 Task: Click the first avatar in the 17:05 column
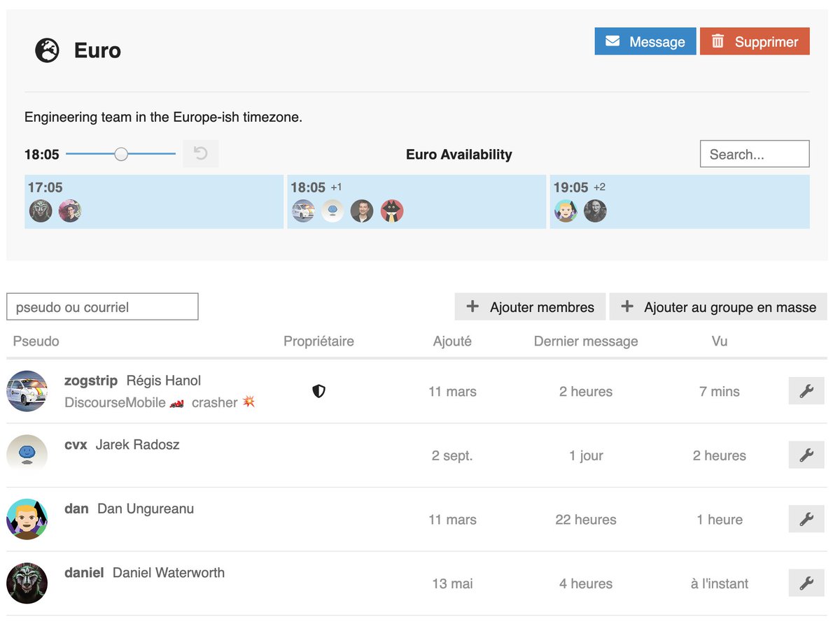(41, 211)
